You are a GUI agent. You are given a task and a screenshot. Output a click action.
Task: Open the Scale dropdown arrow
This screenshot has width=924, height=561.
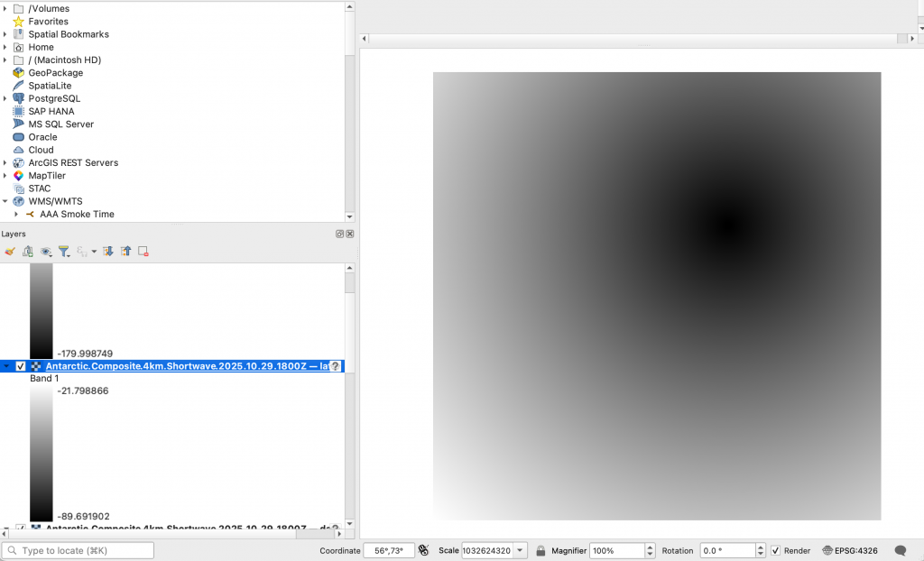click(x=521, y=550)
